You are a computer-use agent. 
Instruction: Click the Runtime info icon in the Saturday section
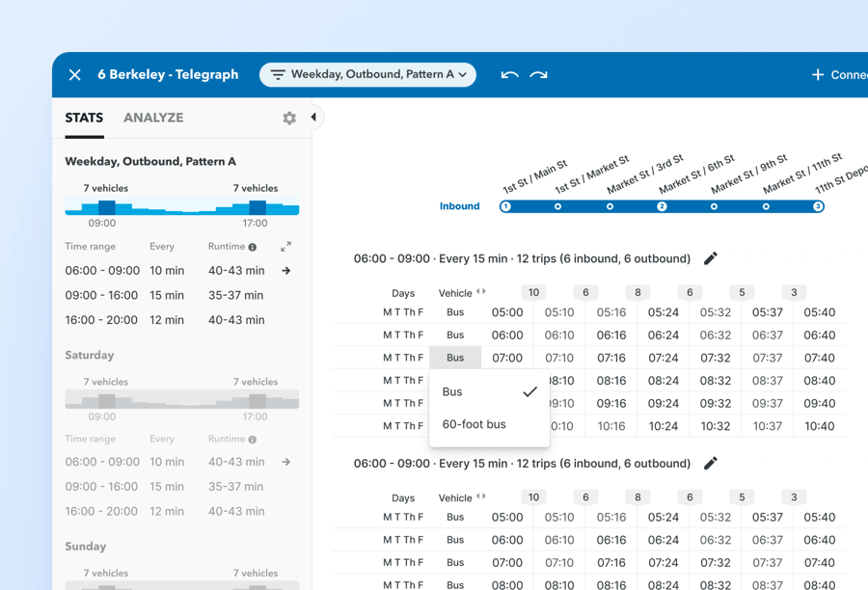click(x=253, y=440)
